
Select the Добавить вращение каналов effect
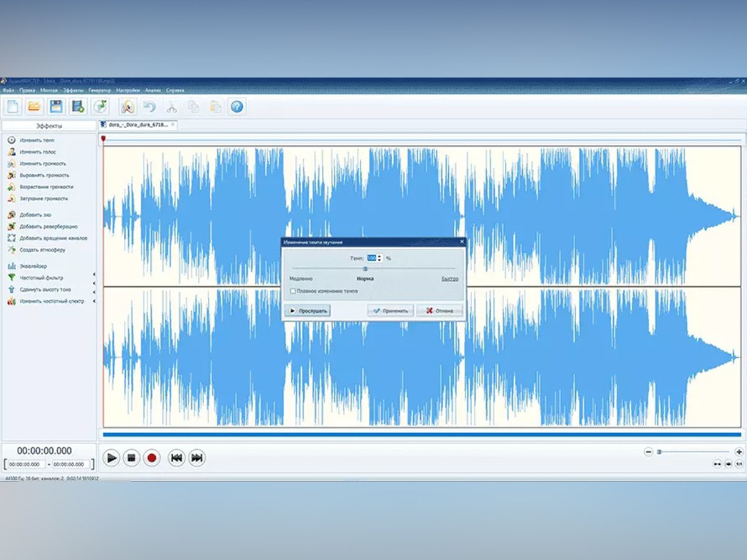[x=47, y=238]
